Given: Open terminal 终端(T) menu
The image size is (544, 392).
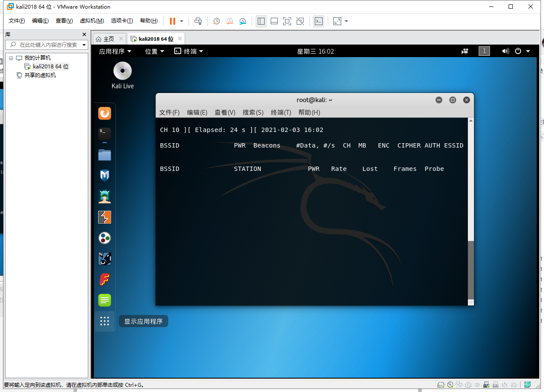Looking at the screenshot, I should [281, 112].
